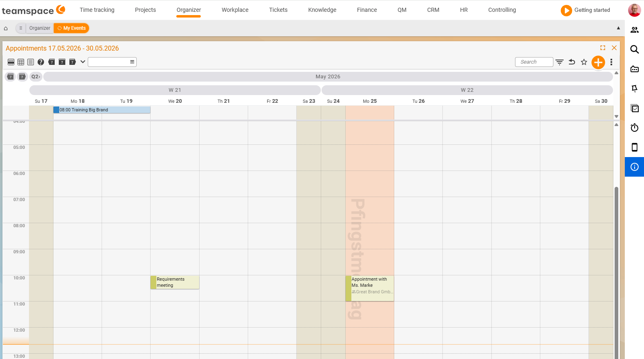Select day header Mo 25

click(370, 101)
